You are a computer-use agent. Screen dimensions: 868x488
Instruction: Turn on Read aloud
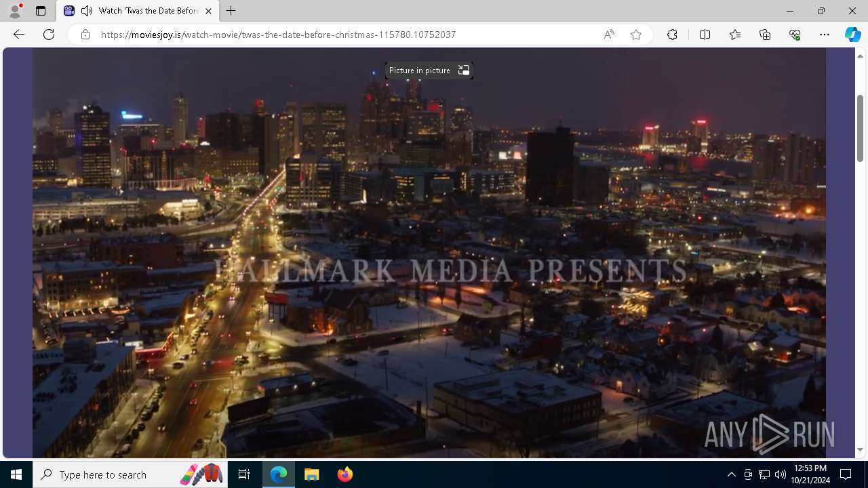[609, 35]
